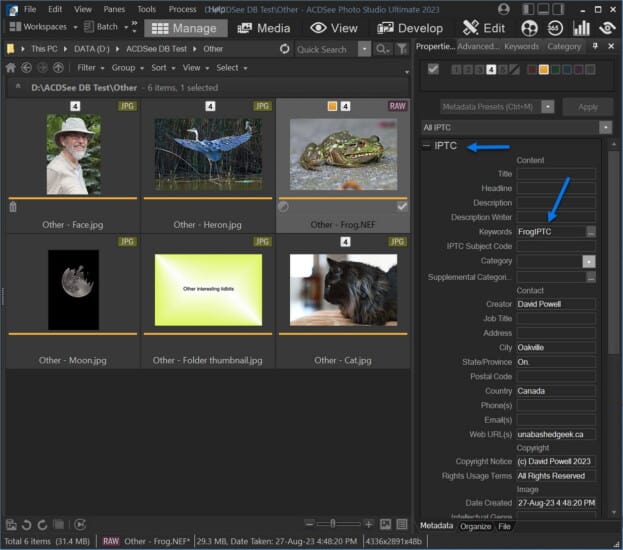The width and height of the screenshot is (623, 550).
Task: Select the orange color label swatch
Action: coord(545,70)
